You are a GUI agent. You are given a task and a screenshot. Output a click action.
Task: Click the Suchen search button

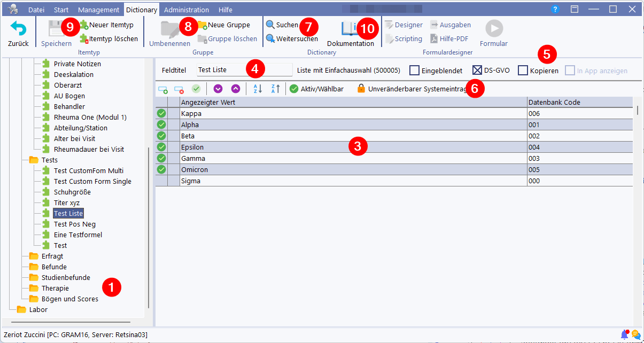click(282, 25)
